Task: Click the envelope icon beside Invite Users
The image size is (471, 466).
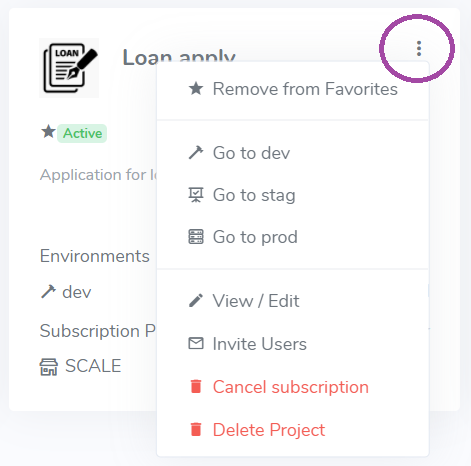Action: (x=196, y=343)
